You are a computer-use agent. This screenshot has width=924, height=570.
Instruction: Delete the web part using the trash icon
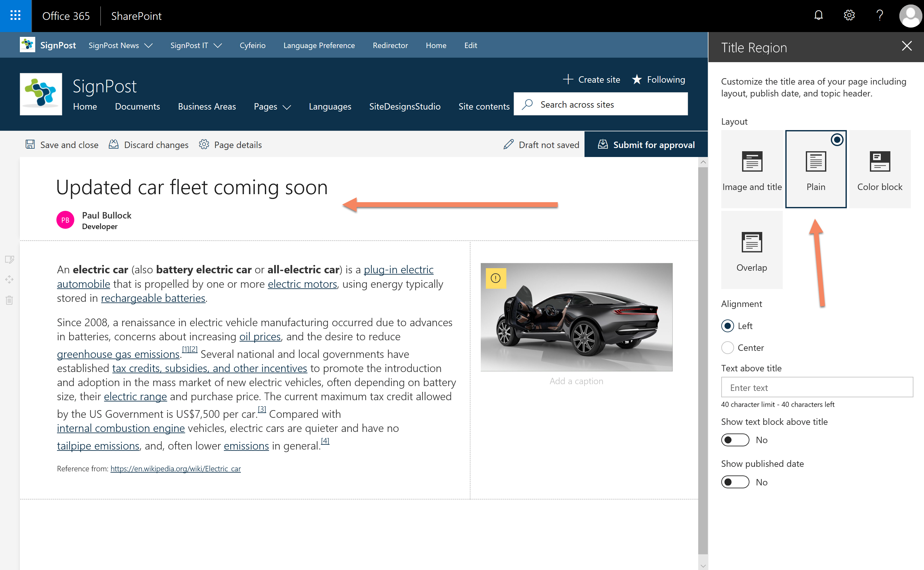pyautogui.click(x=9, y=300)
